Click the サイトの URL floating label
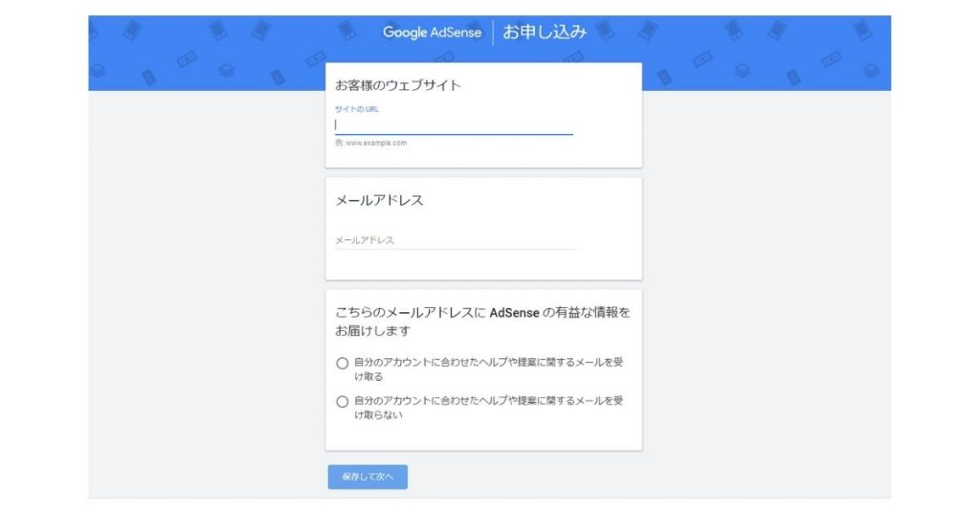The height and width of the screenshot is (515, 980). click(357, 109)
